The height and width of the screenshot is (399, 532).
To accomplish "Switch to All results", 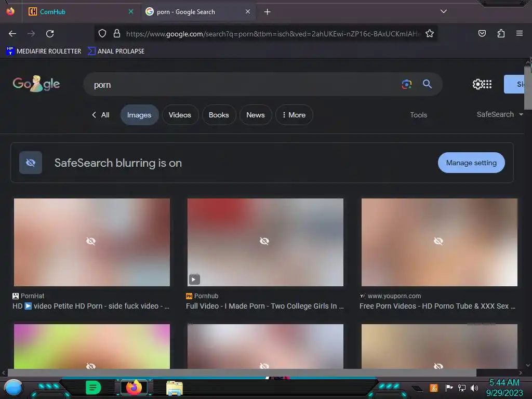I will point(101,115).
